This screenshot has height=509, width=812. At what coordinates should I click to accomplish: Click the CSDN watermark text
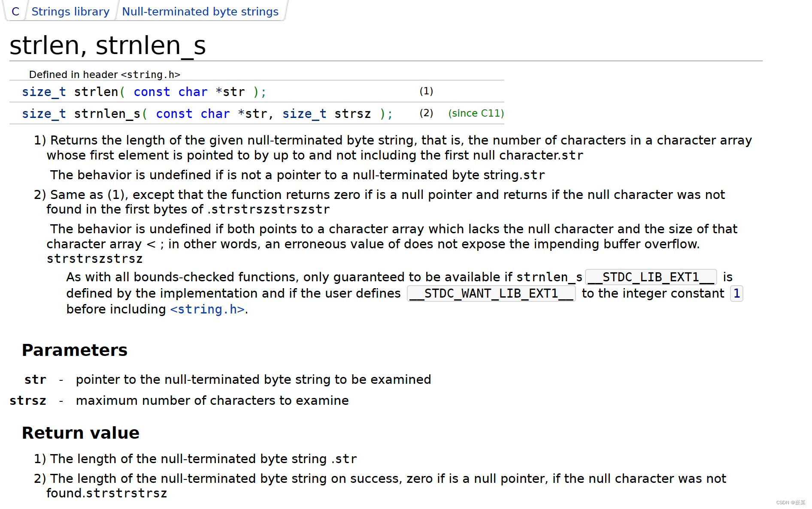tap(791, 503)
